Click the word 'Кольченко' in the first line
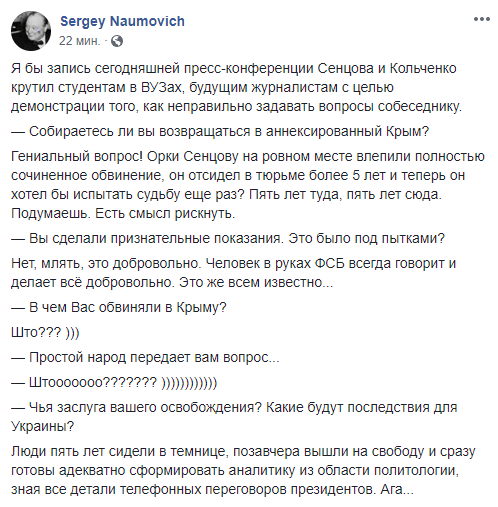Image resolution: width=498 pixels, height=507 pixels. [x=423, y=68]
